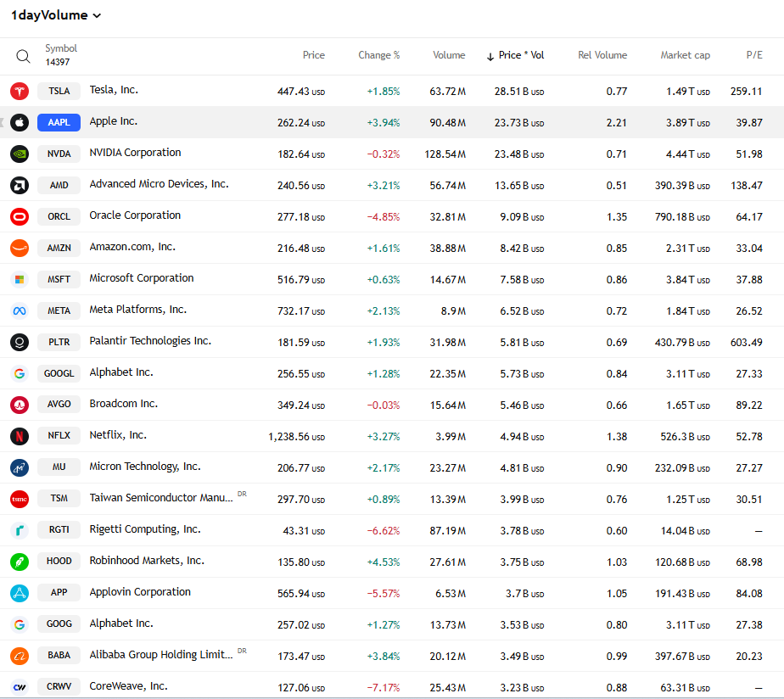Open the ORCL ticker tag
Image resolution: width=784 pixels, height=699 pixels.
click(59, 216)
